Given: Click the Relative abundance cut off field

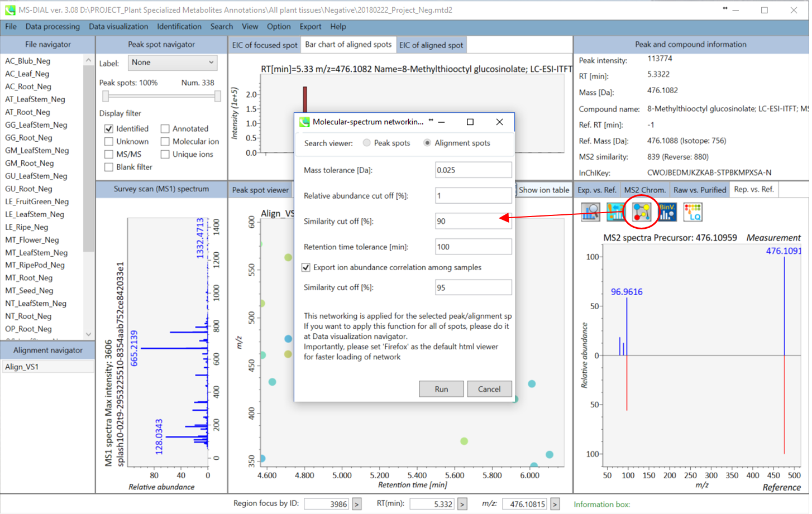Looking at the screenshot, I should click(474, 196).
